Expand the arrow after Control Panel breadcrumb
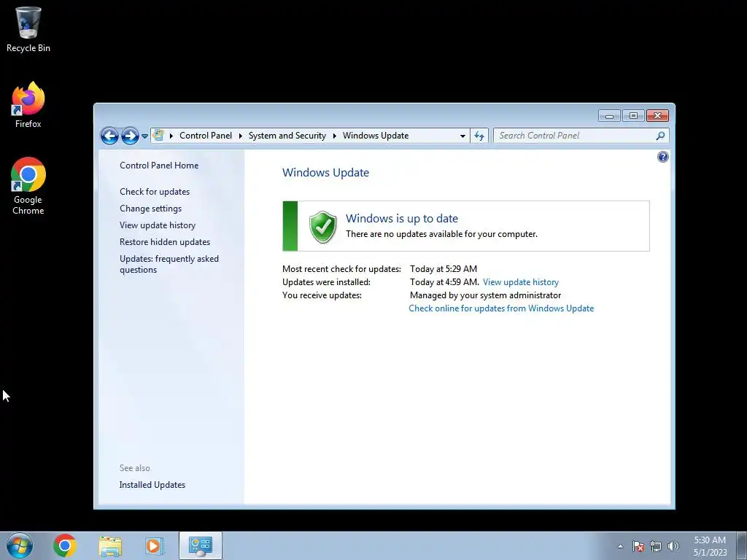The height and width of the screenshot is (560, 747). (x=241, y=136)
